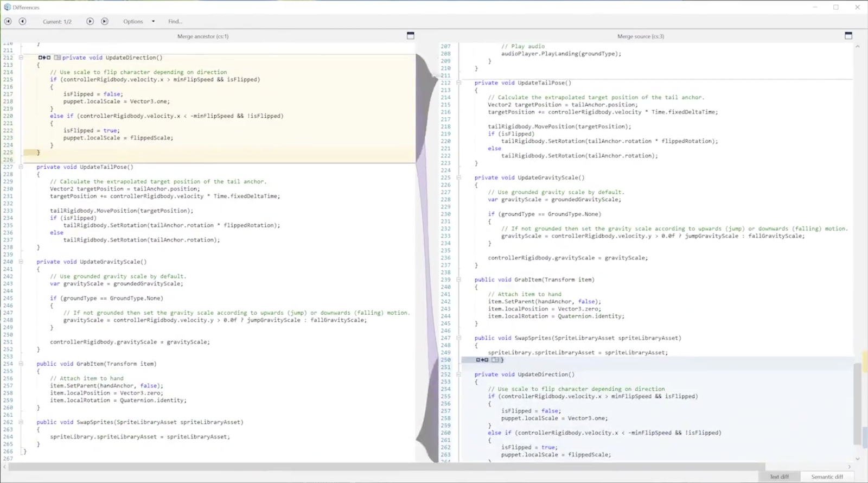868x483 pixels.
Task: Click the diff detail icon beside UpdateDirection on left
Action: [x=58, y=58]
